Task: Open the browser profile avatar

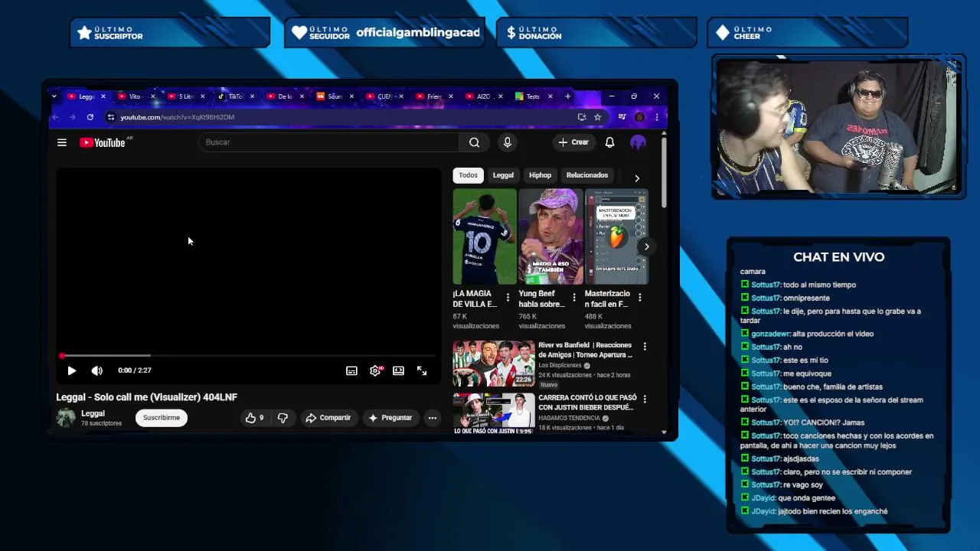Action: tap(639, 117)
